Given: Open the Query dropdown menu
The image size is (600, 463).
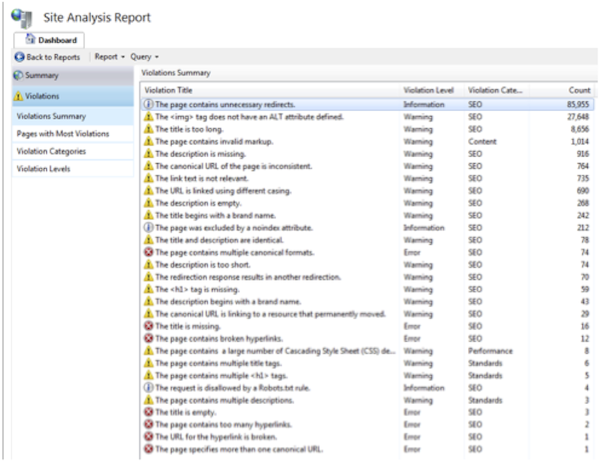Looking at the screenshot, I should [x=144, y=57].
